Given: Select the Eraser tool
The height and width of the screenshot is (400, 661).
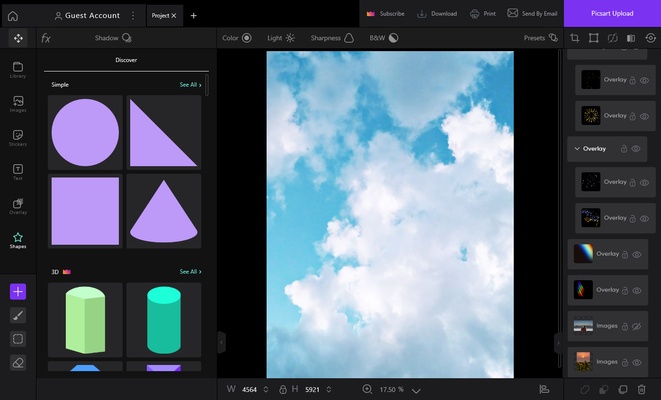Looking at the screenshot, I should click(18, 362).
